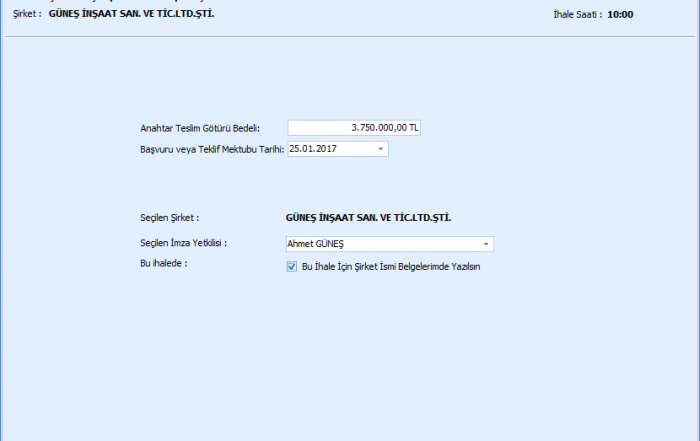Click the 'İhale Saati :' label
Image resolution: width=700 pixels, height=441 pixels.
(577, 15)
